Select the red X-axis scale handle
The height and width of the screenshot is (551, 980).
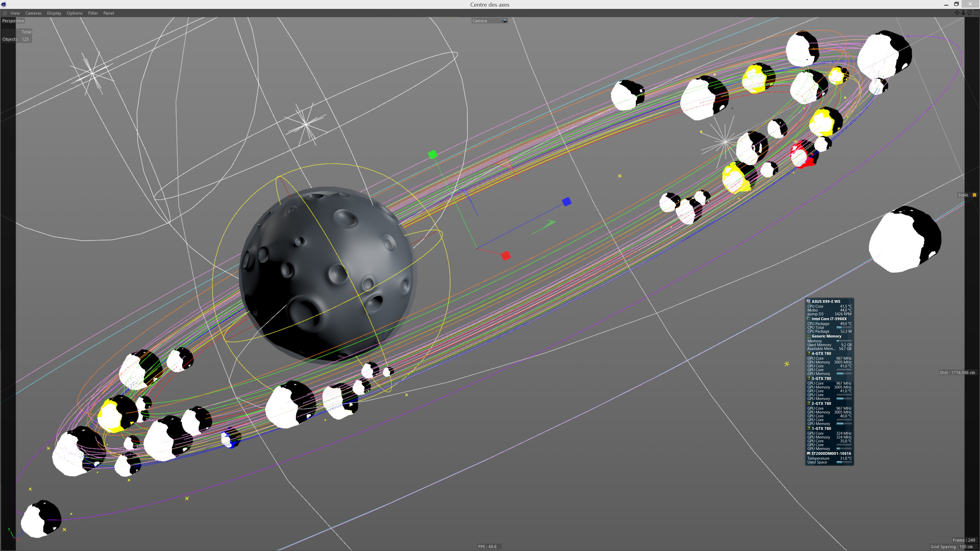pos(506,256)
